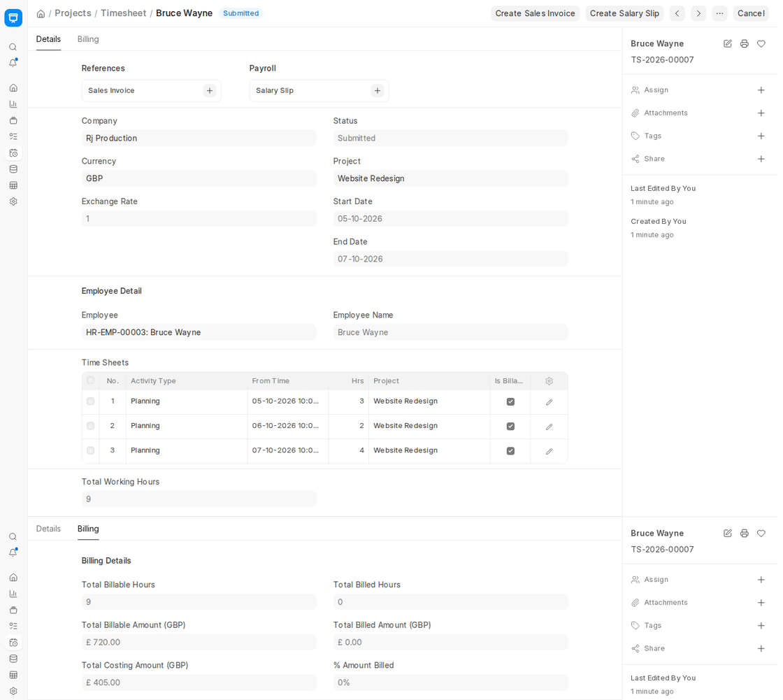Image resolution: width=783 pixels, height=700 pixels.
Task: Click Create Salary Slip button
Action: point(624,13)
